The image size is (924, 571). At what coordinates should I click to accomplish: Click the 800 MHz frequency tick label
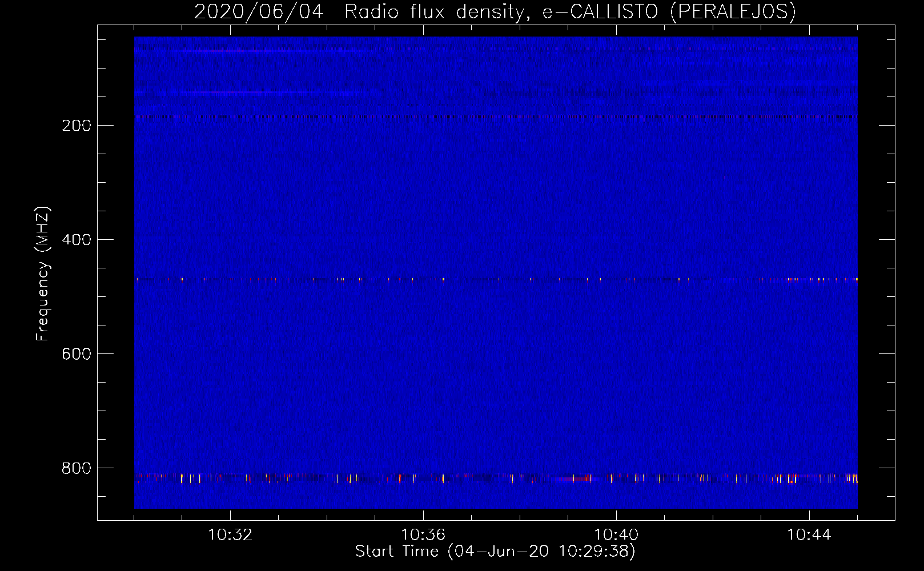77,468
